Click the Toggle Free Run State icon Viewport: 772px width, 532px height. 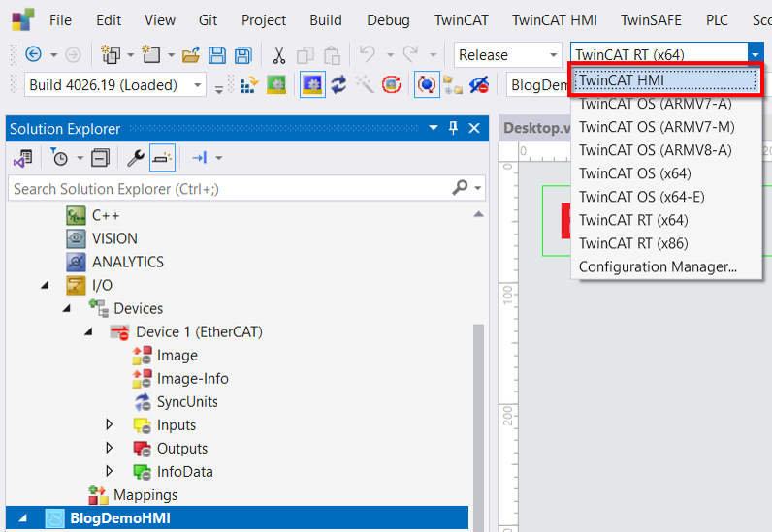click(392, 85)
